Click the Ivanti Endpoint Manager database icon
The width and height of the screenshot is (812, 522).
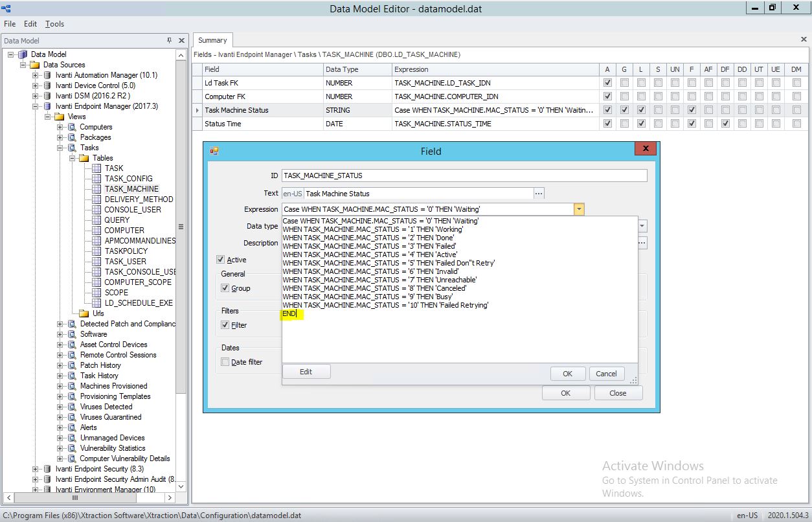tap(47, 106)
